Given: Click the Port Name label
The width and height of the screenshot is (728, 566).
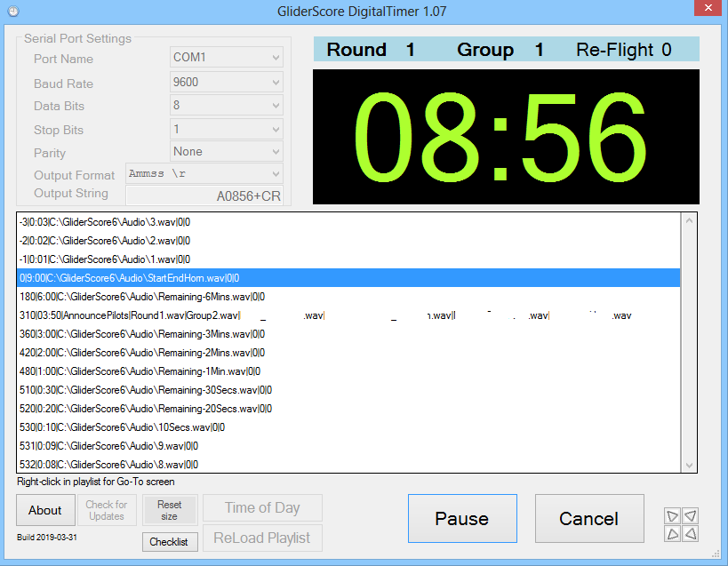Looking at the screenshot, I should click(64, 59).
